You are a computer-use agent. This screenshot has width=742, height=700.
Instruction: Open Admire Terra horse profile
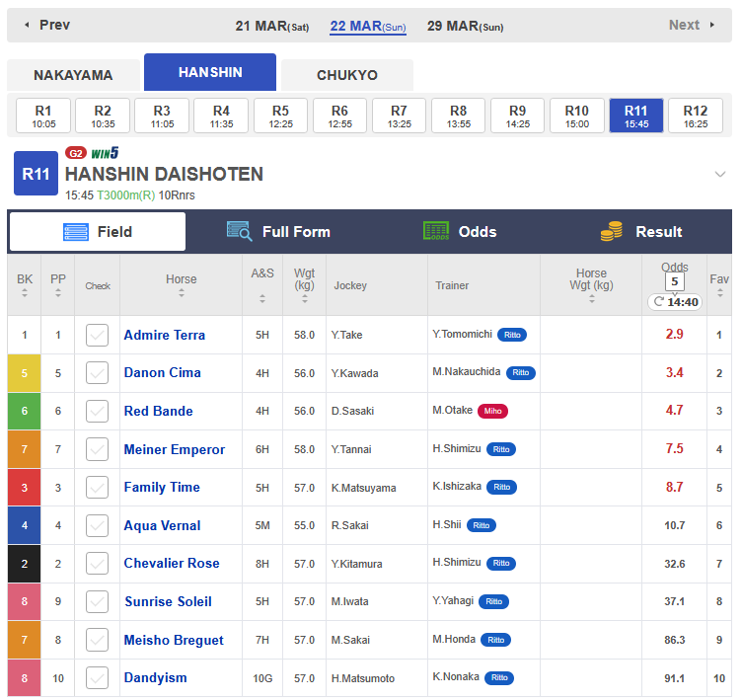tap(164, 335)
